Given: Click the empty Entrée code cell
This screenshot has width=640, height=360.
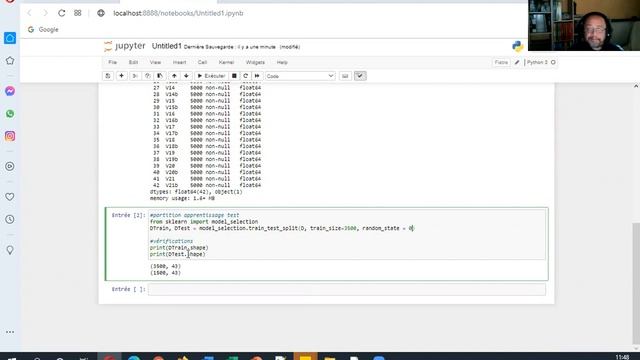Looking at the screenshot, I should (x=347, y=289).
